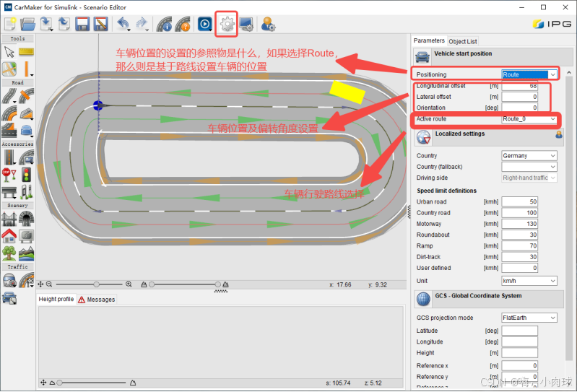Select the delineator posts tool
This screenshot has width=577, height=392.
(27, 192)
